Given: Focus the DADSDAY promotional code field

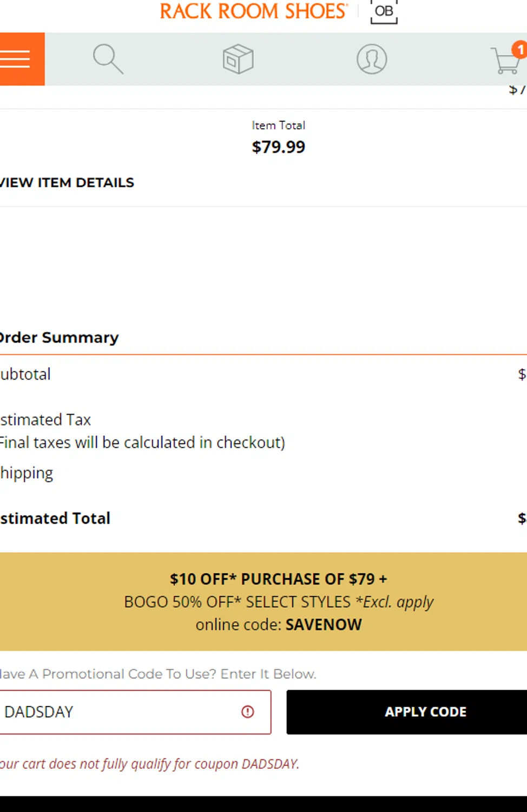Looking at the screenshot, I should pos(135,712).
